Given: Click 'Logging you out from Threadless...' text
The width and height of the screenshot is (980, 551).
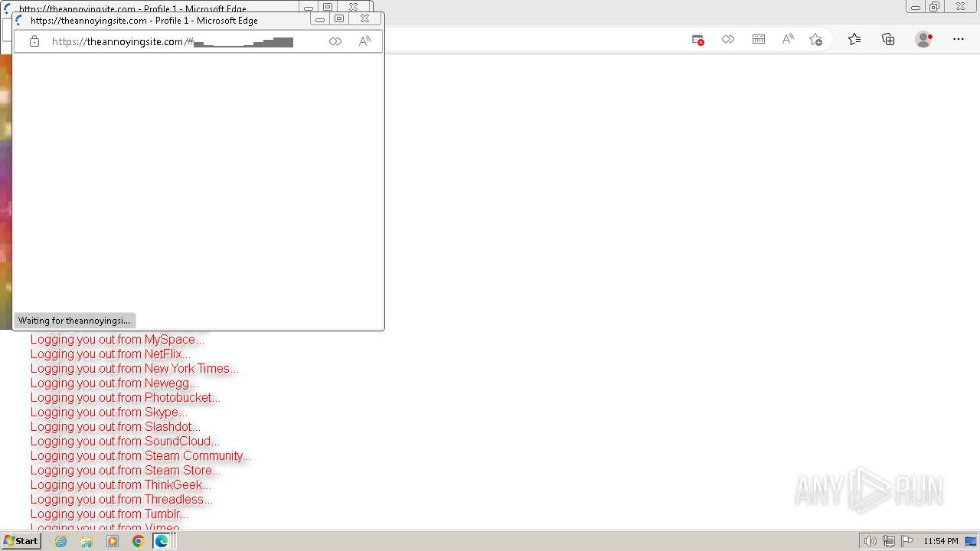Looking at the screenshot, I should [122, 500].
